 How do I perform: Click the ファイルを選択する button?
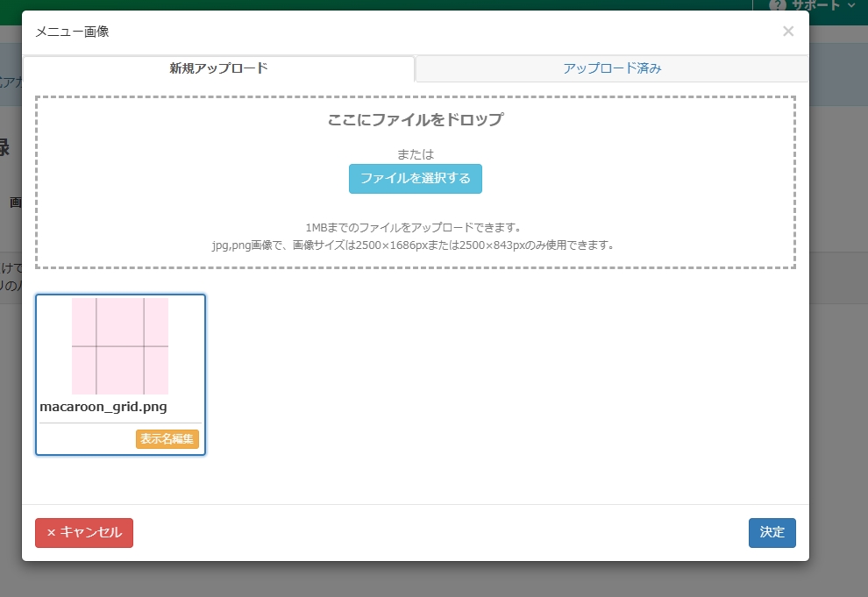(x=415, y=179)
